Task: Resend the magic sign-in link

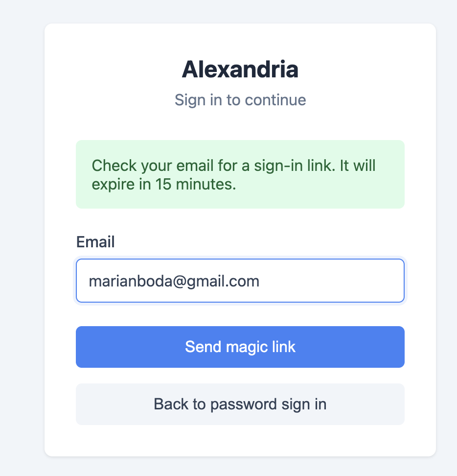Action: tap(240, 347)
